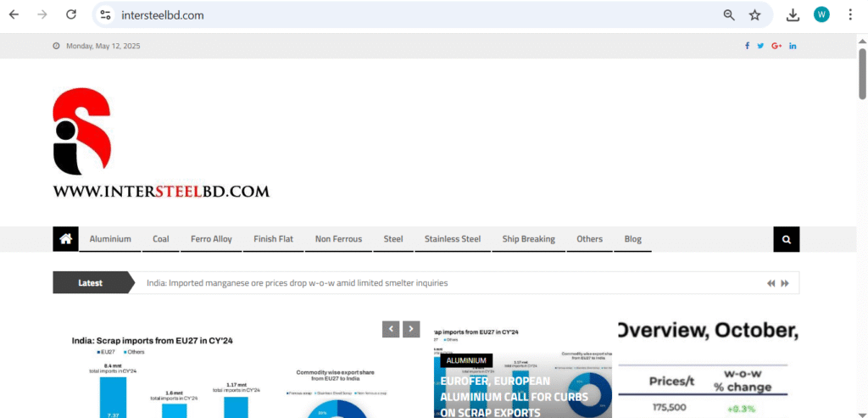This screenshot has width=868, height=418.
Task: Open the Blog menu item
Action: coord(632,239)
